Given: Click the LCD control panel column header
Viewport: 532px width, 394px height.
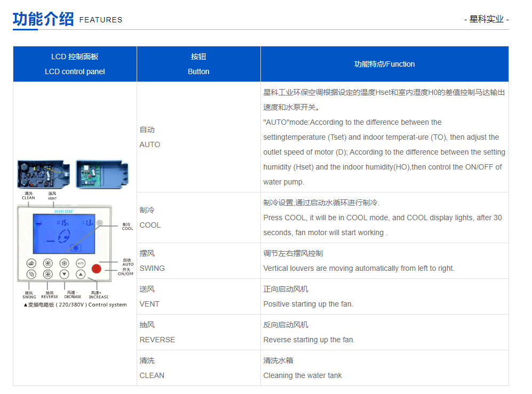Looking at the screenshot, I should point(74,63).
